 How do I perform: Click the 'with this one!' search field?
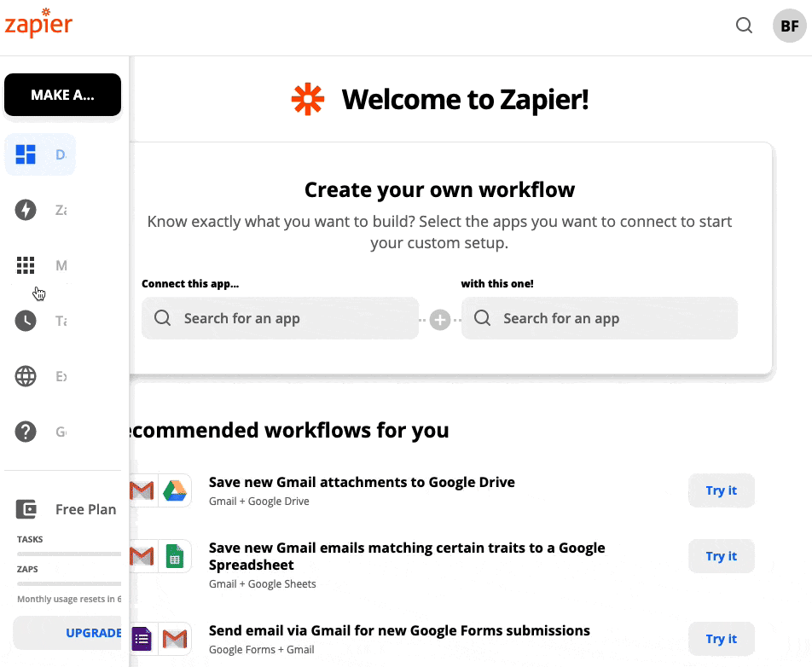coord(599,318)
